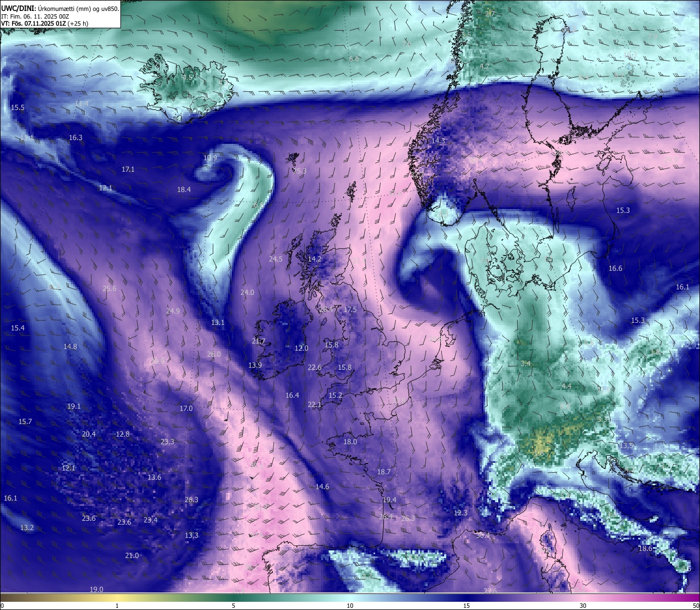Pick the colorbar tick labeled 30

pyautogui.click(x=583, y=606)
